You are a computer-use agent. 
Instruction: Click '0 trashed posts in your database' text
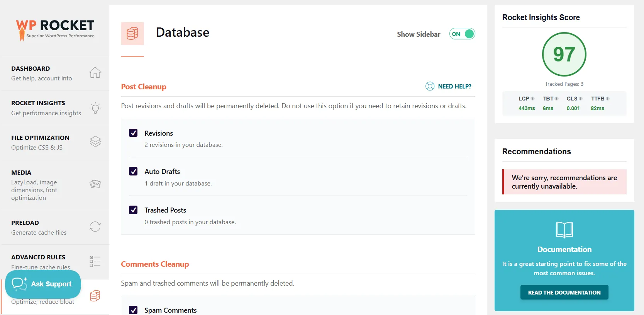pos(190,222)
